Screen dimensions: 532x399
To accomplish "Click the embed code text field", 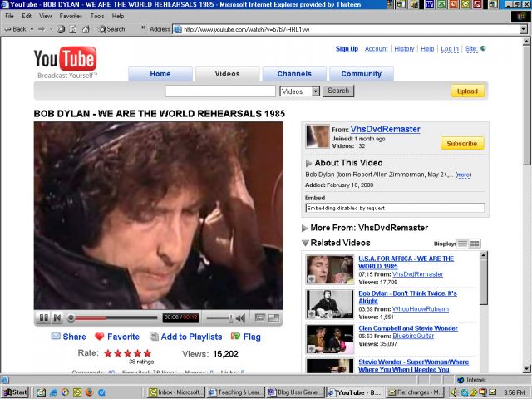I will point(395,208).
